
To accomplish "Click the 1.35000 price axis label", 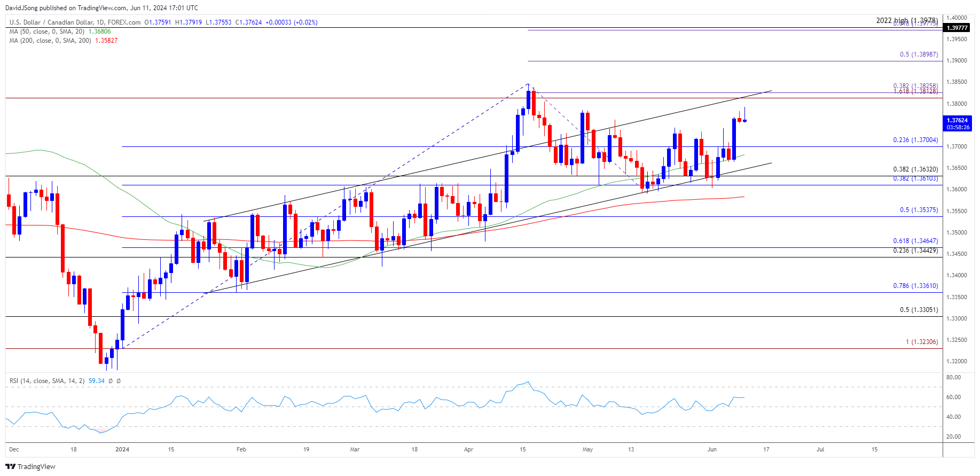I will coord(957,233).
